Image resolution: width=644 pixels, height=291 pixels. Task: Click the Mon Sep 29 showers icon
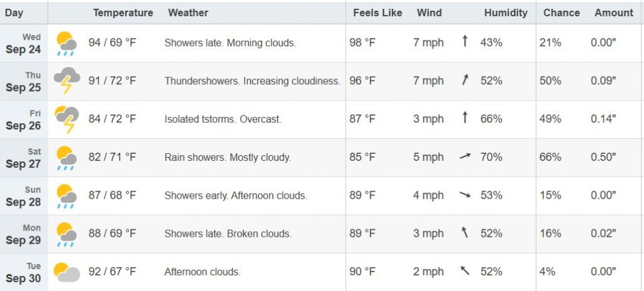(67, 234)
